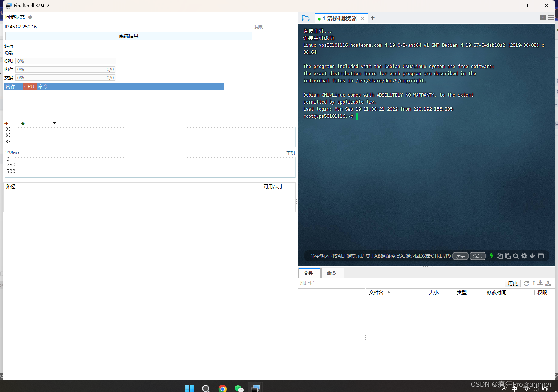The width and height of the screenshot is (558, 392).
Task: Click the green lightning quick command icon
Action: (x=491, y=256)
